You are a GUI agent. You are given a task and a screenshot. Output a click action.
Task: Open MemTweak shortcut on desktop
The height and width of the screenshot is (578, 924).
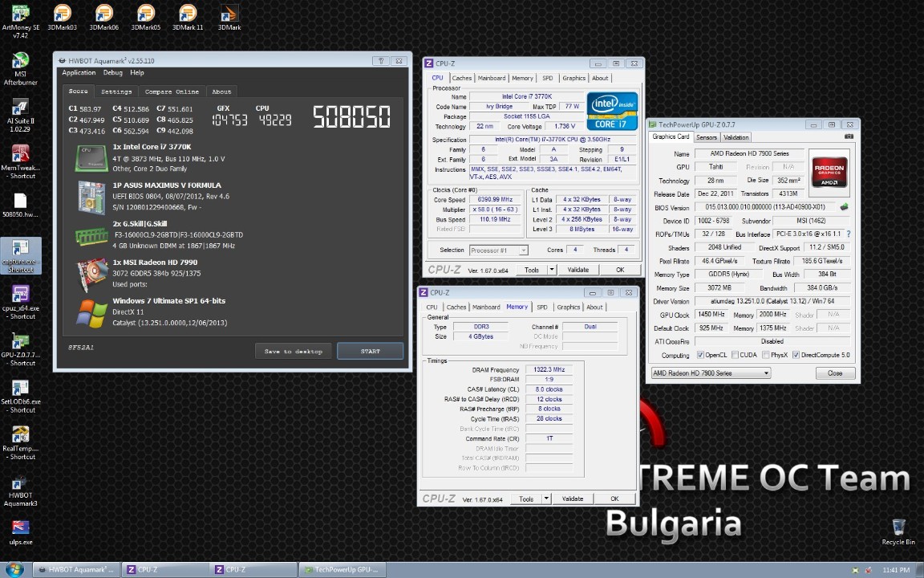click(21, 161)
